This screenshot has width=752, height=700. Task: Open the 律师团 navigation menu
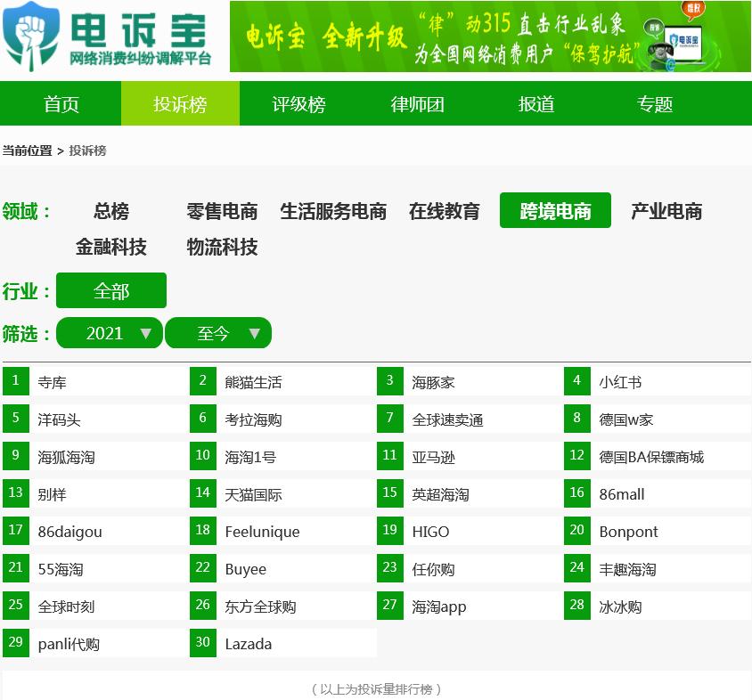(x=419, y=103)
